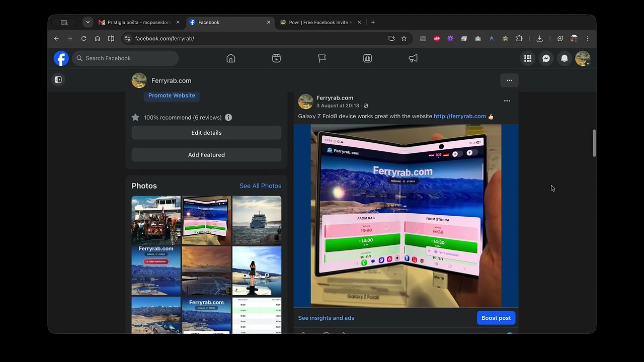Open the Insights bar chart icon

coord(367,58)
